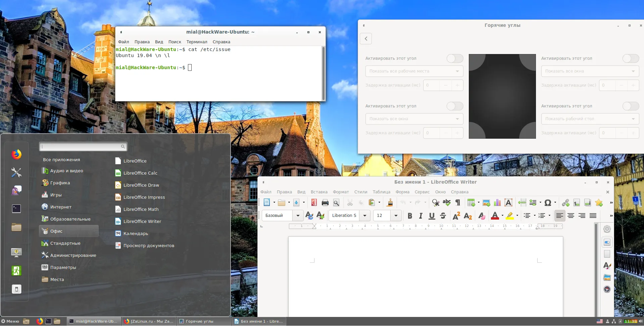Image resolution: width=644 pixels, height=326 pixels.
Task: Click the Bold formatting icon in Writer
Action: (x=410, y=216)
